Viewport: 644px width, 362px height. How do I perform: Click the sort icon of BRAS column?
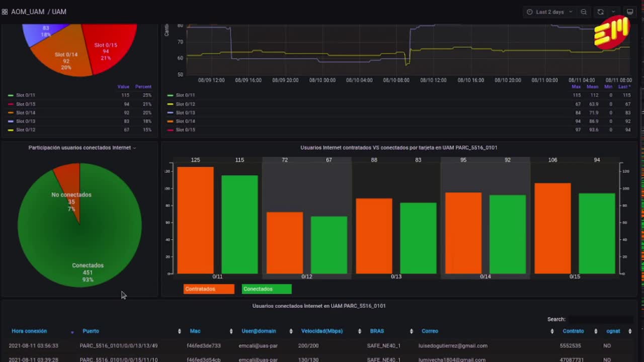point(411,331)
